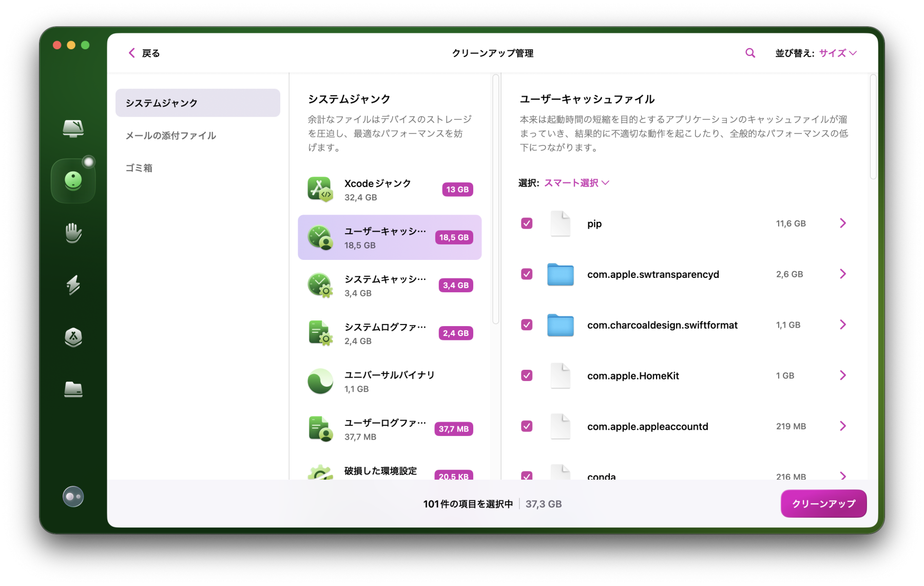Click the 13 GB badge on Xcode ジャンク
This screenshot has height=586, width=924.
click(x=457, y=190)
